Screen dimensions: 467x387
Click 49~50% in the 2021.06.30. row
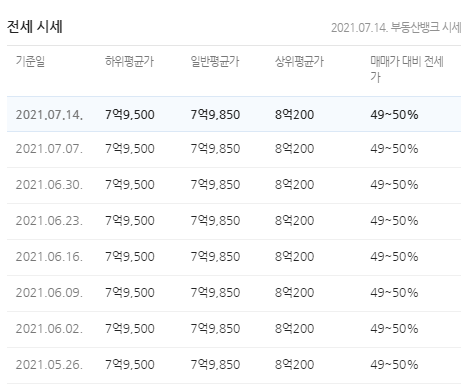394,185
